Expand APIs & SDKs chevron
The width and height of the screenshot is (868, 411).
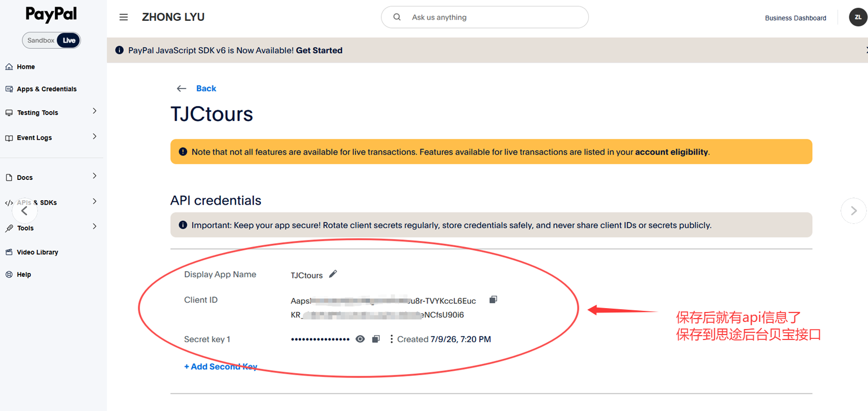coord(95,201)
